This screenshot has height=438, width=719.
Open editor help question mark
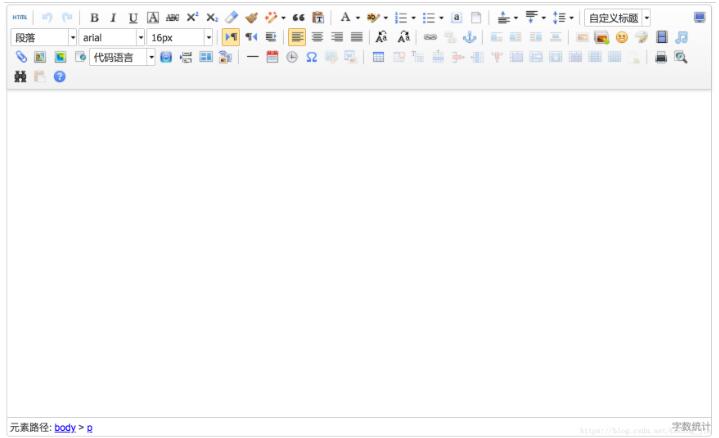(x=60, y=77)
